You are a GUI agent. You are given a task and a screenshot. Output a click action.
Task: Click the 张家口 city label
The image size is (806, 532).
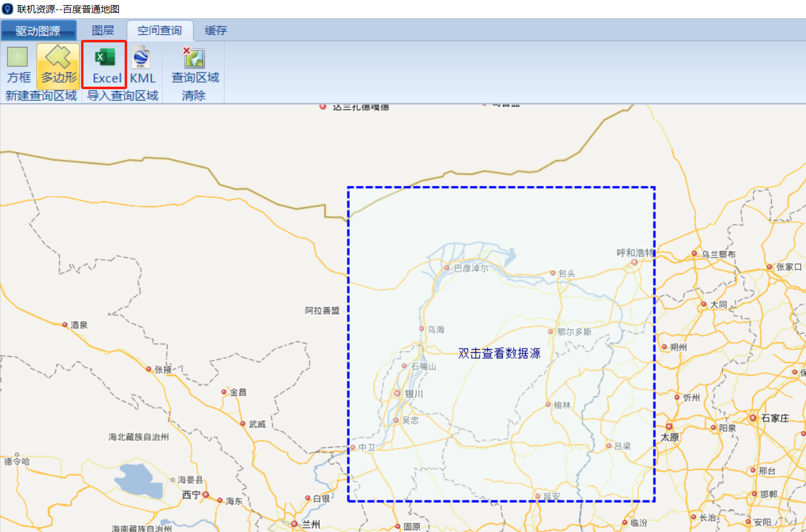pos(789,267)
